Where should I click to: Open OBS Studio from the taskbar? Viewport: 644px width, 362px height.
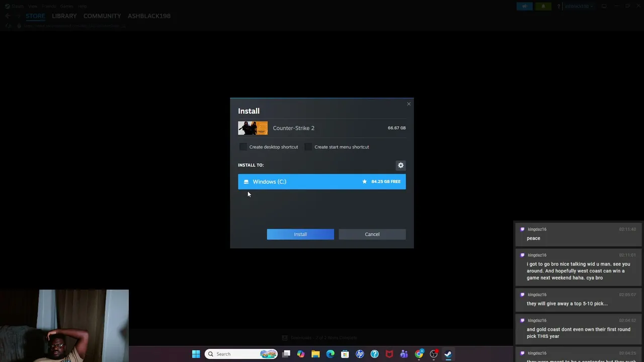tap(433, 354)
